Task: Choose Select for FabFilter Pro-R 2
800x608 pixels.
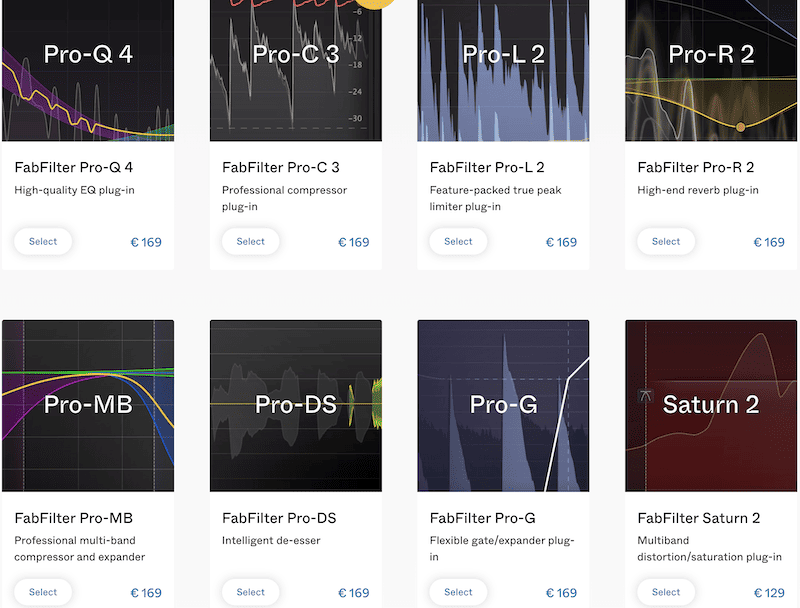Action: (666, 241)
